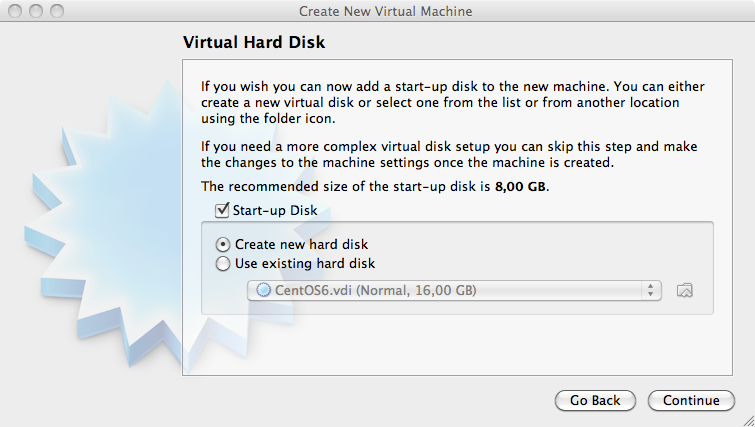Close the Create New Virtual Machine window
The width and height of the screenshot is (755, 427).
15,11
